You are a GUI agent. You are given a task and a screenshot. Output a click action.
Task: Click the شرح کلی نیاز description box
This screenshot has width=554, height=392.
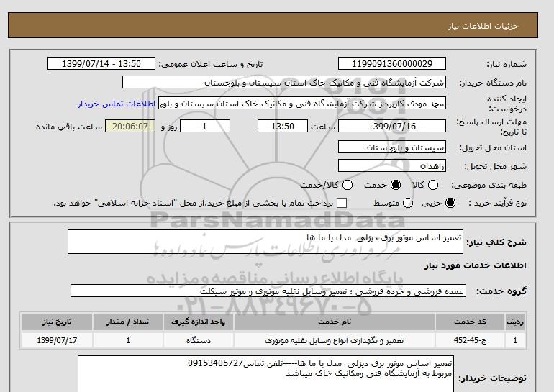pyautogui.click(x=265, y=242)
